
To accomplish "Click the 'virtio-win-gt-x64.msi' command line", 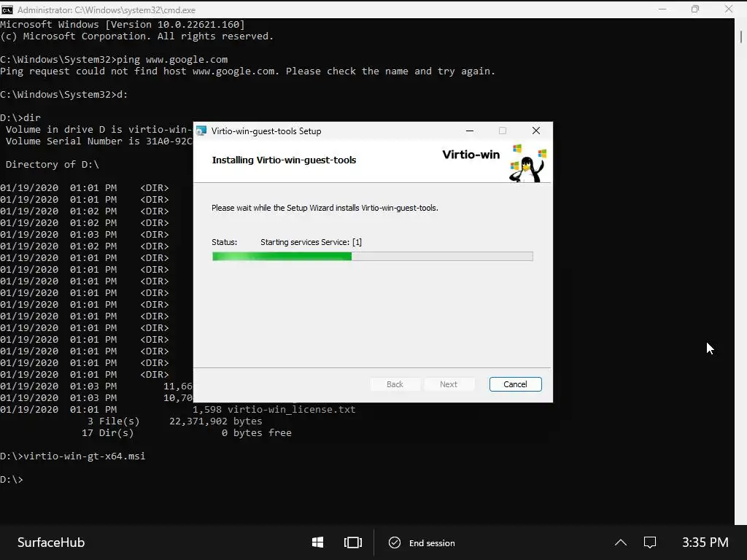I will (73, 456).
